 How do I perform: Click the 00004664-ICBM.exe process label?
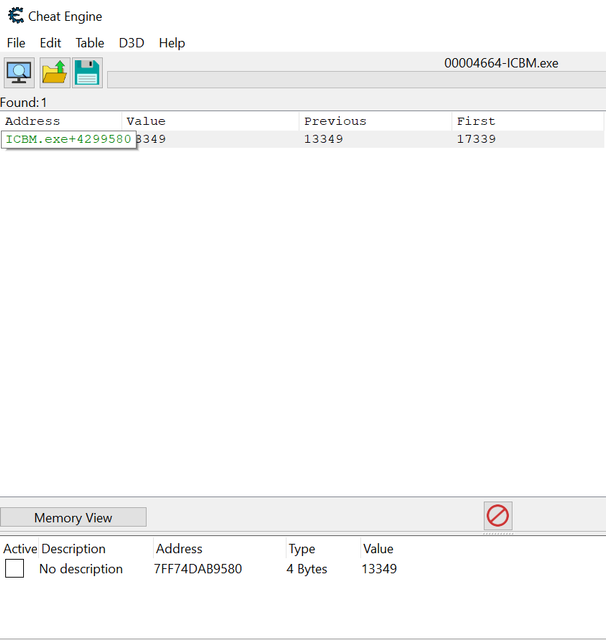501,63
